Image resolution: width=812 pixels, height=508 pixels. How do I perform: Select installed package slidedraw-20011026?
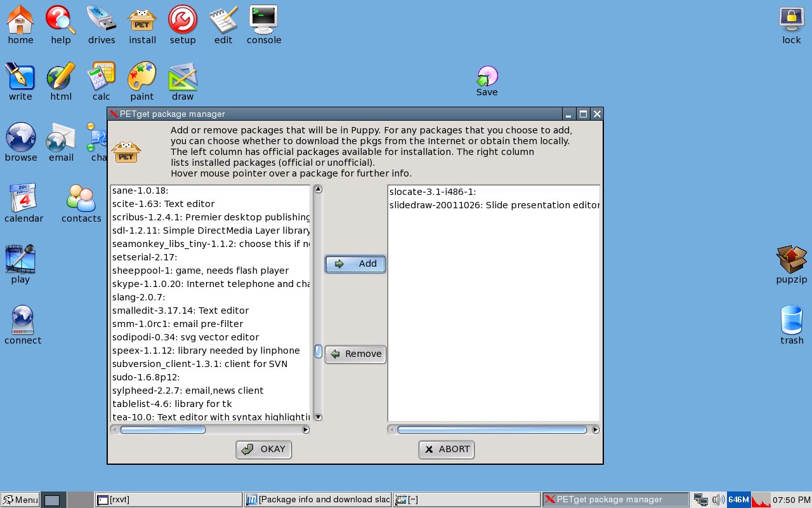(x=494, y=205)
